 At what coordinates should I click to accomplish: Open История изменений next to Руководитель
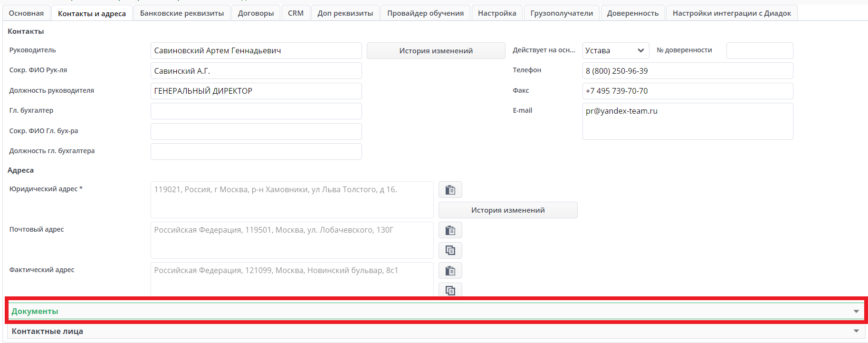[436, 51]
